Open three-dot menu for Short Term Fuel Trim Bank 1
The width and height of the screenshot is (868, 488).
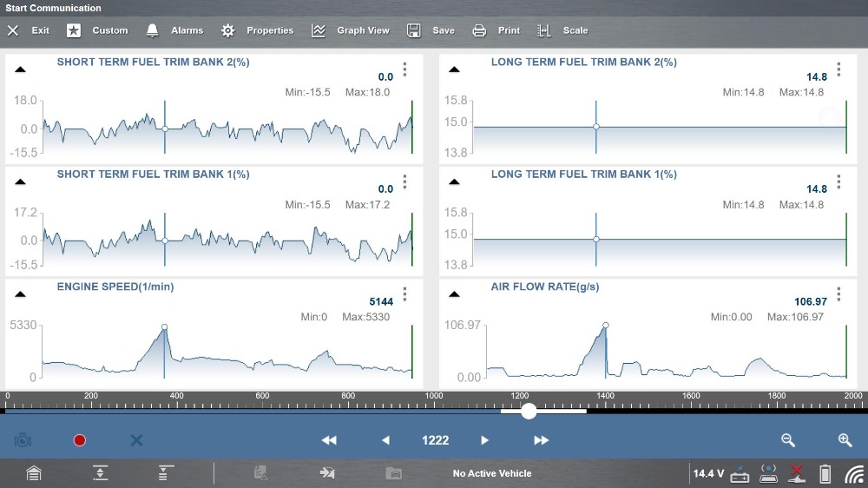pyautogui.click(x=404, y=181)
